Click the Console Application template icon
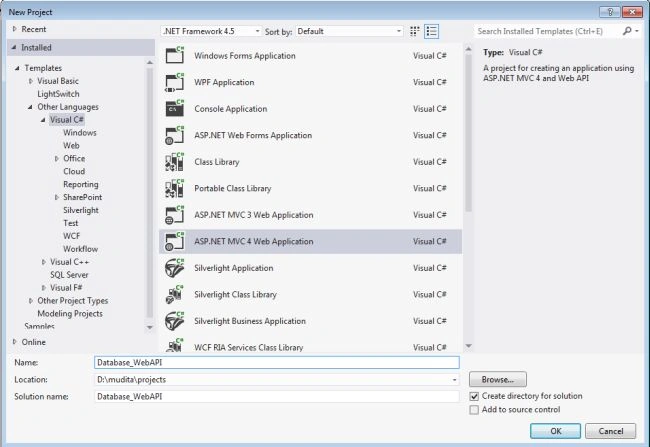Viewport: 650px width, 447px height. coord(175,109)
